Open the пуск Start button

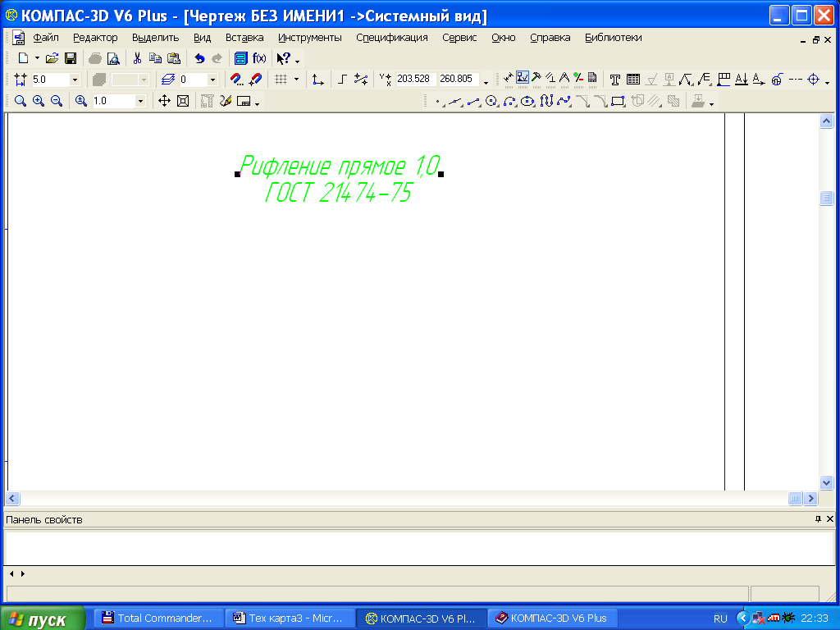pyautogui.click(x=43, y=619)
